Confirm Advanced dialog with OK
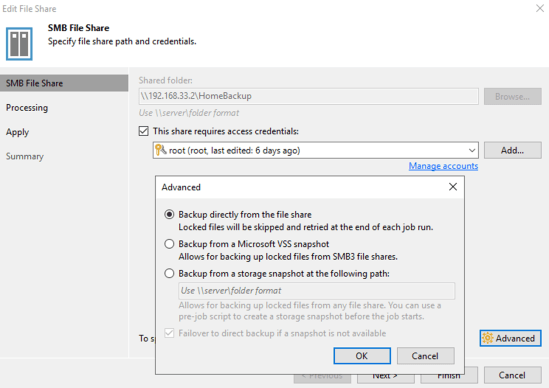The width and height of the screenshot is (549, 388). pyautogui.click(x=362, y=356)
